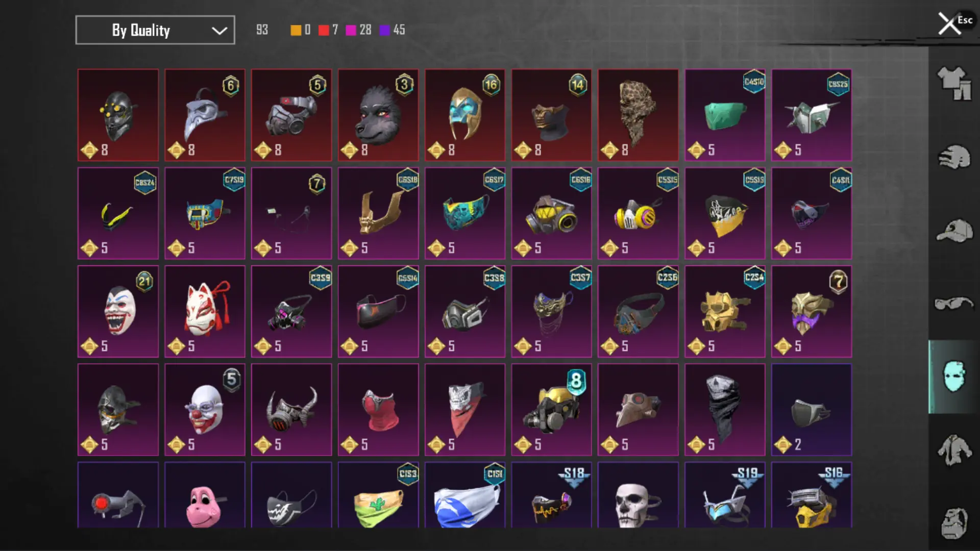The height and width of the screenshot is (551, 980).
Task: Select the face mask category icon
Action: click(x=954, y=377)
